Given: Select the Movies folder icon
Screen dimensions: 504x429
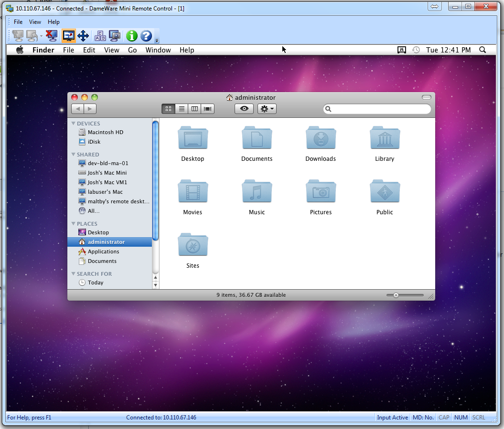Looking at the screenshot, I should [x=193, y=191].
